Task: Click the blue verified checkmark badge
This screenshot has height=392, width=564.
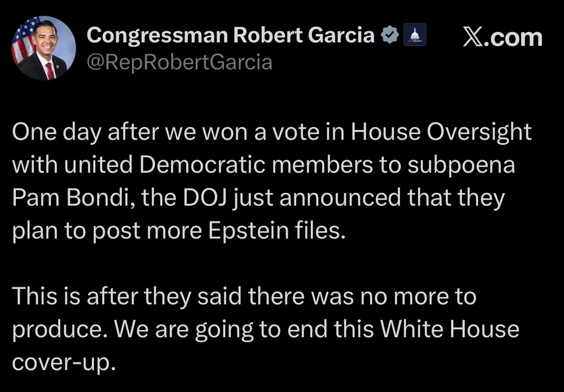Action: pos(389,36)
